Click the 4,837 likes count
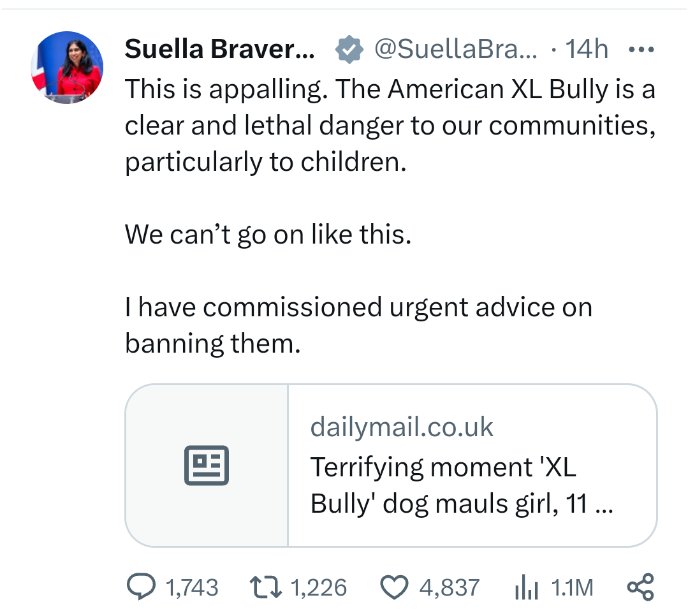This screenshot has width=688, height=616. pyautogui.click(x=449, y=587)
